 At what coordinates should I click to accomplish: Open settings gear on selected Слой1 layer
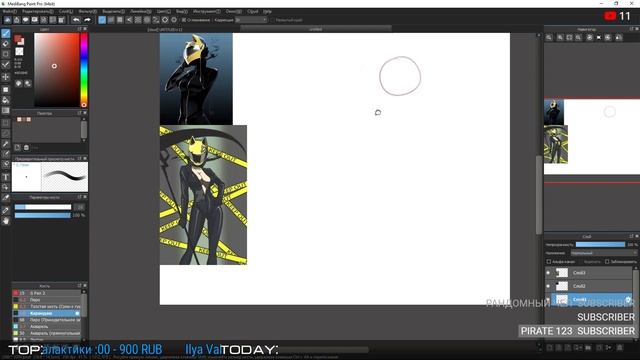click(628, 300)
